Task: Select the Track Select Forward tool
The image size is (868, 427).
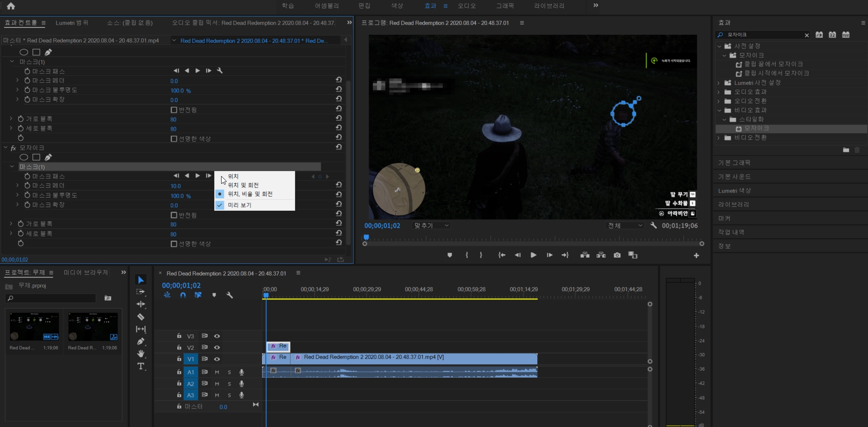Action: pyautogui.click(x=141, y=292)
